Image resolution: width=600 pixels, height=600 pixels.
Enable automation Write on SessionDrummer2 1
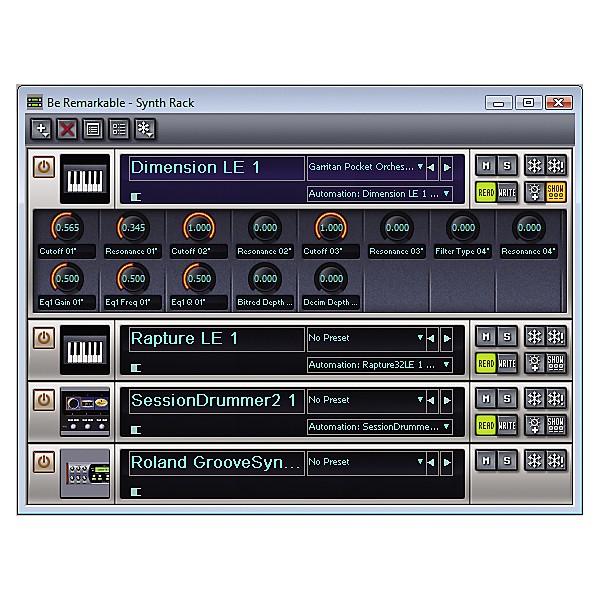coord(507,425)
